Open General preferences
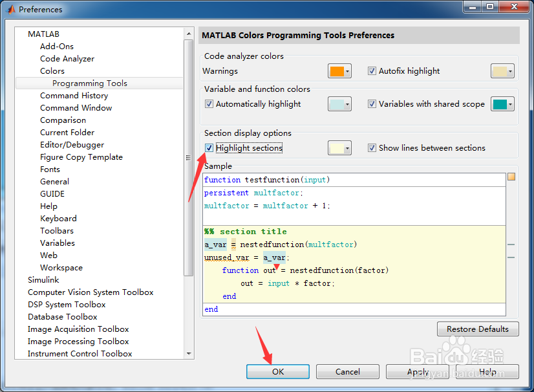534x392 pixels. [x=54, y=181]
